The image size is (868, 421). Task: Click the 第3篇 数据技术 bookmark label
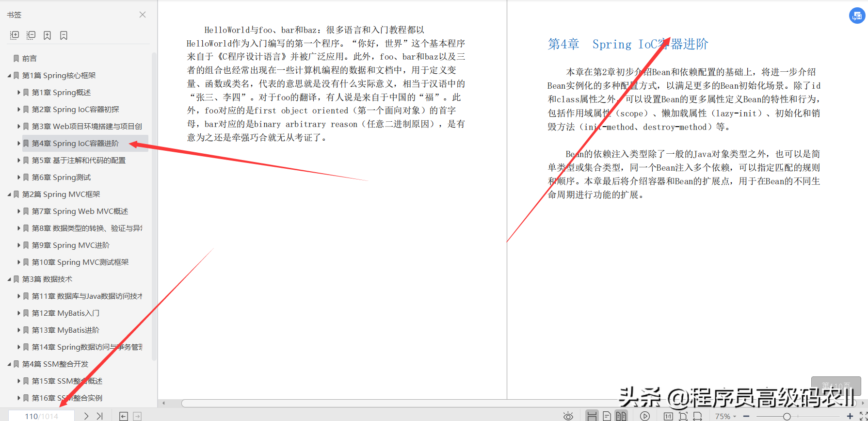point(47,279)
